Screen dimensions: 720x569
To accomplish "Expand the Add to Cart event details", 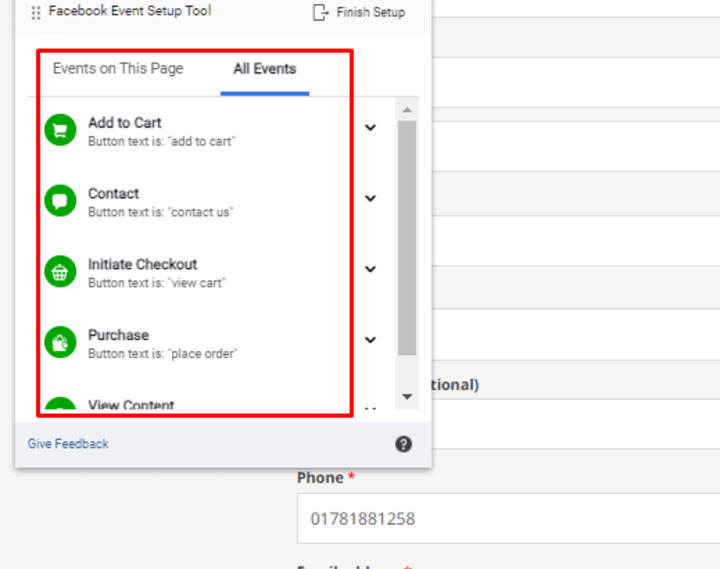I will (371, 128).
